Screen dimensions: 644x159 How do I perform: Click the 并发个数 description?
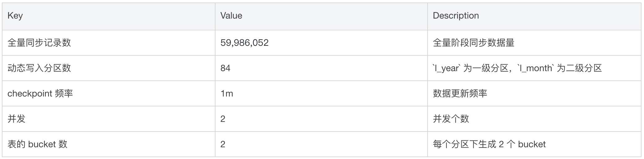(451, 119)
